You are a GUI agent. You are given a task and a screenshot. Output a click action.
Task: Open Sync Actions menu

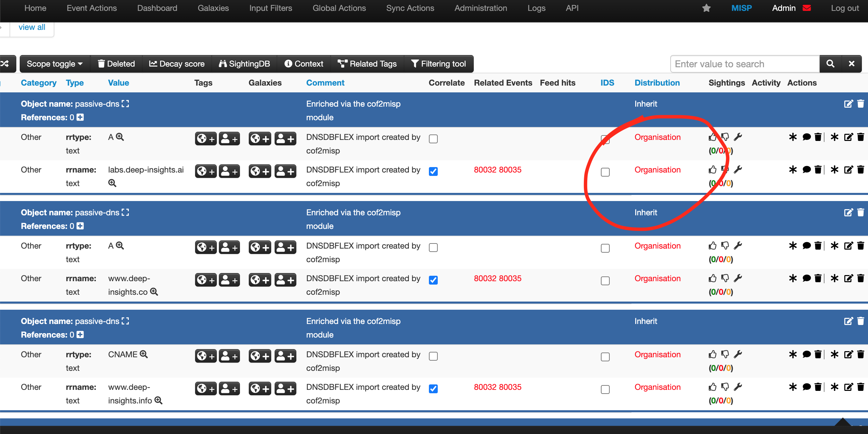pyautogui.click(x=410, y=8)
